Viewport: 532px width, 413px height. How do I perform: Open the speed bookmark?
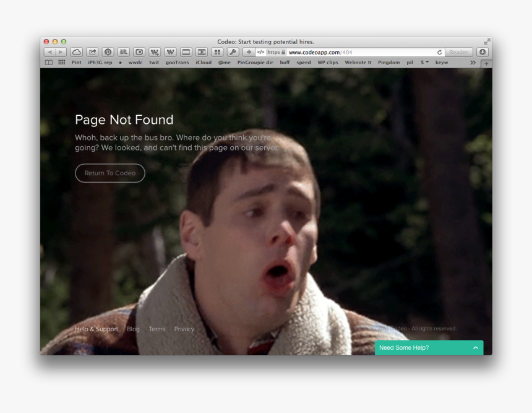[x=304, y=63]
